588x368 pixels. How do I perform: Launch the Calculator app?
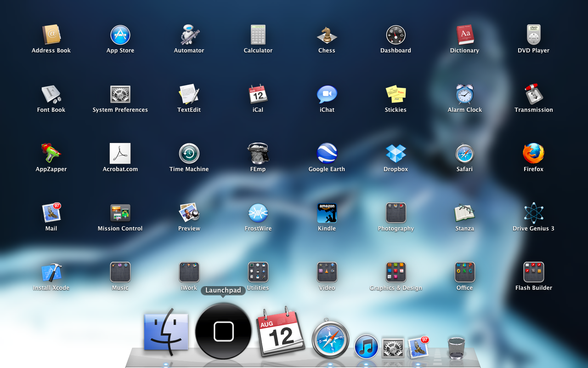click(258, 35)
